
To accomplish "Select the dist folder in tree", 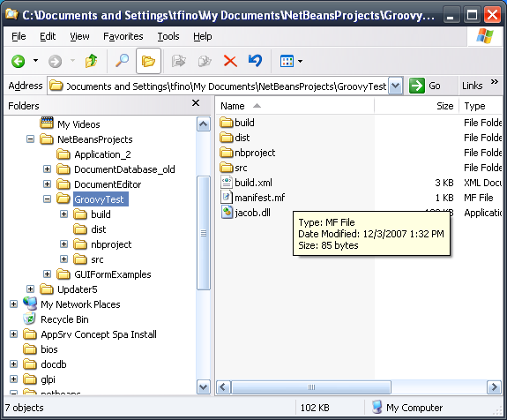I will [98, 229].
